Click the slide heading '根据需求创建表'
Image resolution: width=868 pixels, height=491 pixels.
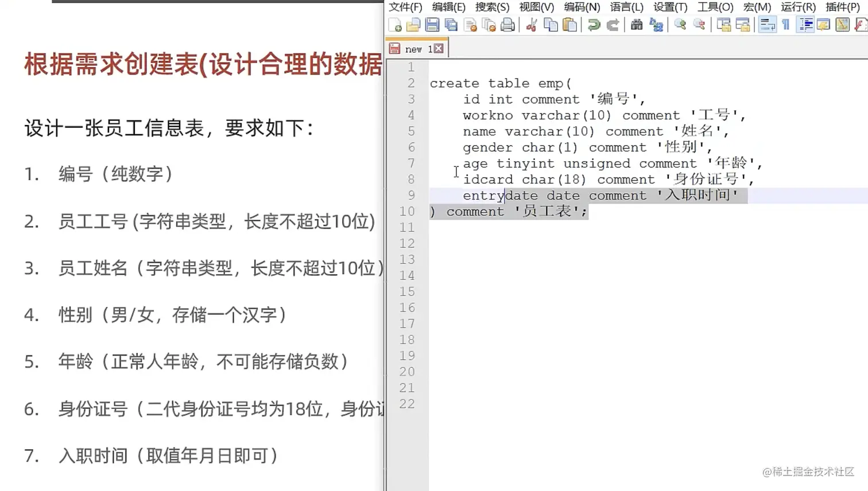tap(111, 64)
